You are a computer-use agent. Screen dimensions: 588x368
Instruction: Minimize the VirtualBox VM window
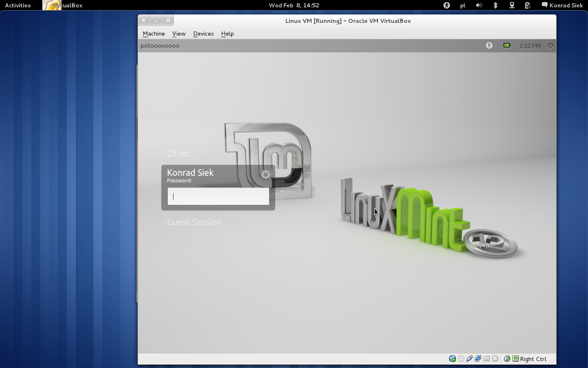coord(156,20)
